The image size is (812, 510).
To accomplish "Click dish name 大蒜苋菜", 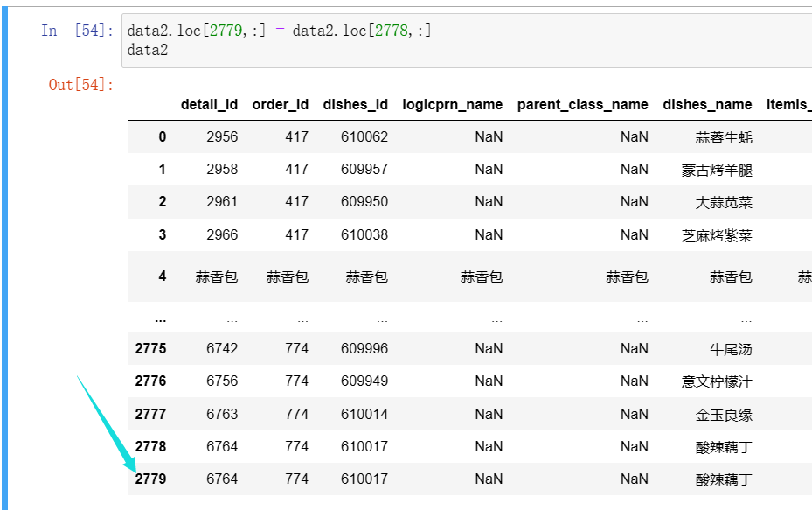I will (724, 203).
